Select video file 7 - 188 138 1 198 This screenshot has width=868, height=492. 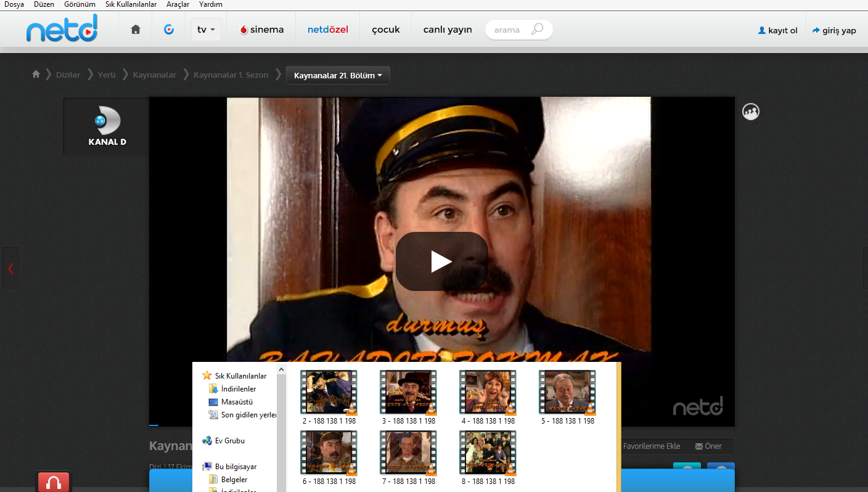[408, 458]
